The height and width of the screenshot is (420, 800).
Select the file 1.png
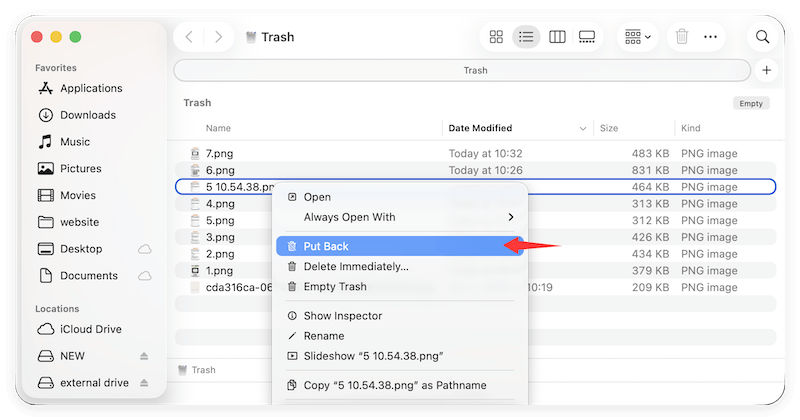point(219,271)
